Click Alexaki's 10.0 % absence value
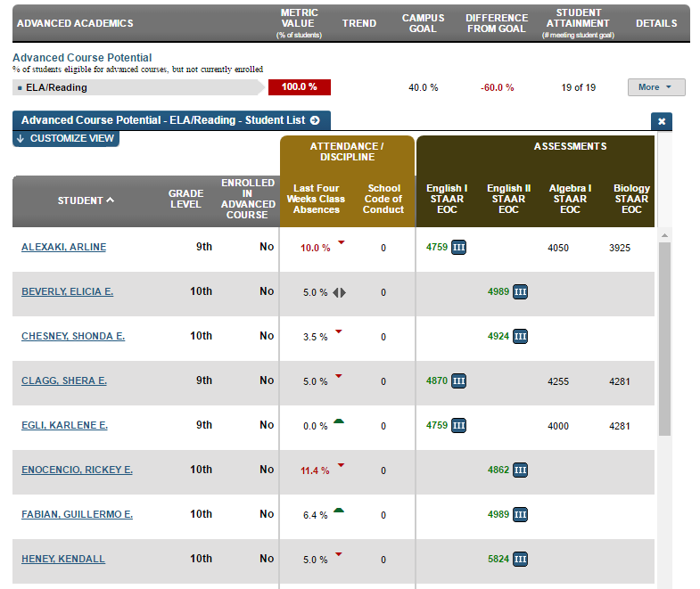 (x=315, y=248)
